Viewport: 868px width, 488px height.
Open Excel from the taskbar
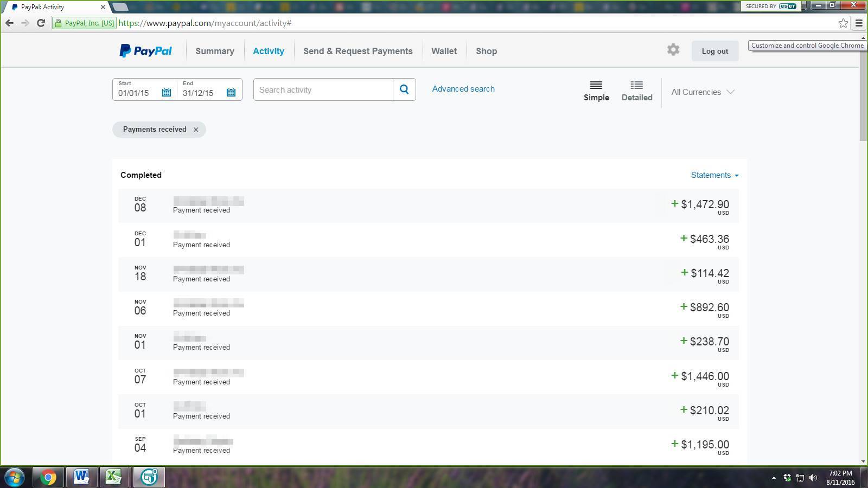coord(113,477)
